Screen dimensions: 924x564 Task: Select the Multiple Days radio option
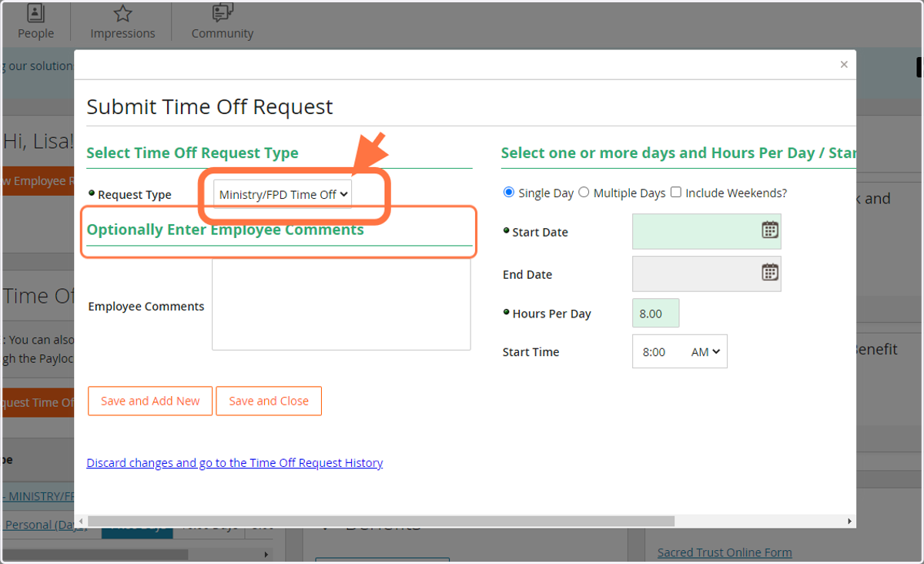(584, 193)
